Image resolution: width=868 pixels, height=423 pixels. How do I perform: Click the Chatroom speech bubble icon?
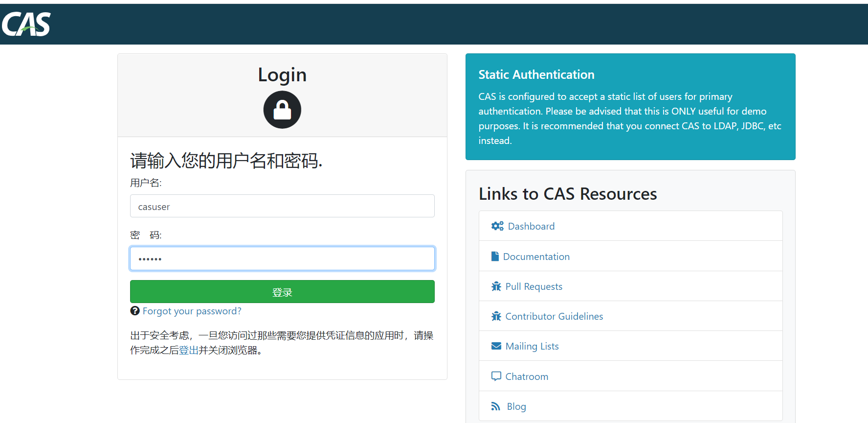coord(496,376)
